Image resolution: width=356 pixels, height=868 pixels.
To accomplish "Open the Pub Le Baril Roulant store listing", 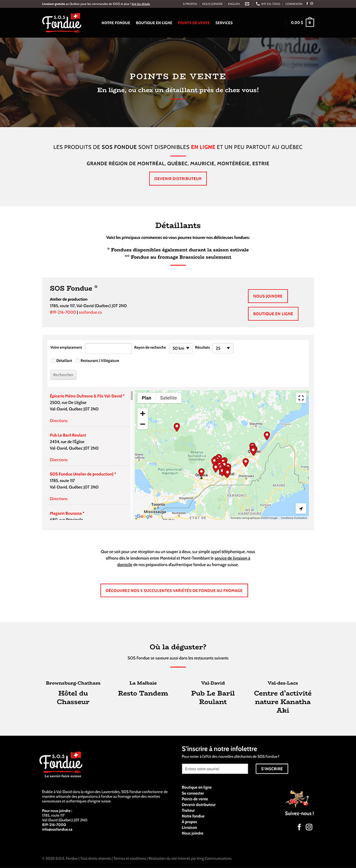I will [68, 435].
